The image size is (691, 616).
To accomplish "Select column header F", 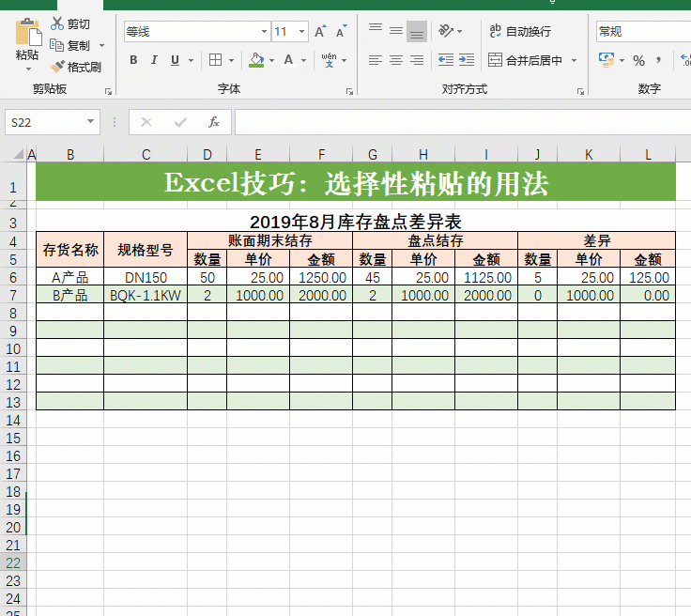I will click(x=321, y=155).
